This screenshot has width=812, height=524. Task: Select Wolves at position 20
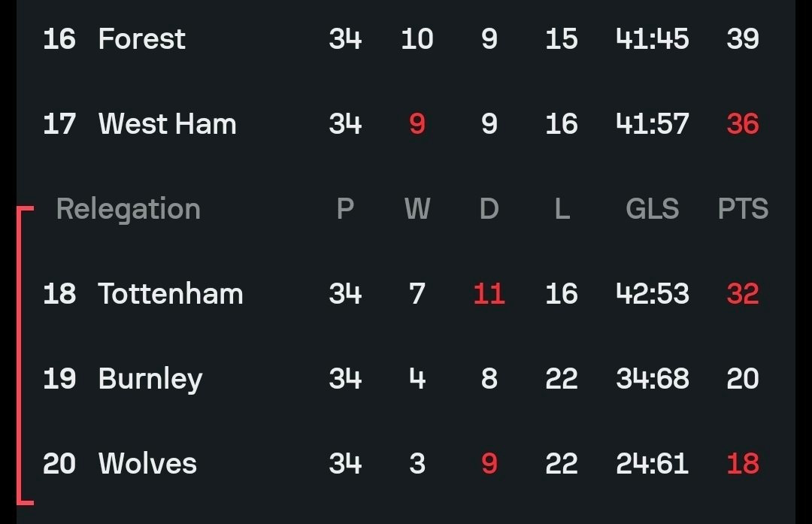coord(147,464)
